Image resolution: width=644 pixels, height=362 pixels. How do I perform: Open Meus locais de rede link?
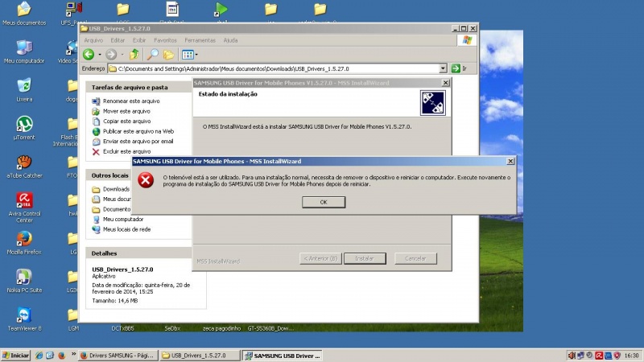[x=126, y=229]
